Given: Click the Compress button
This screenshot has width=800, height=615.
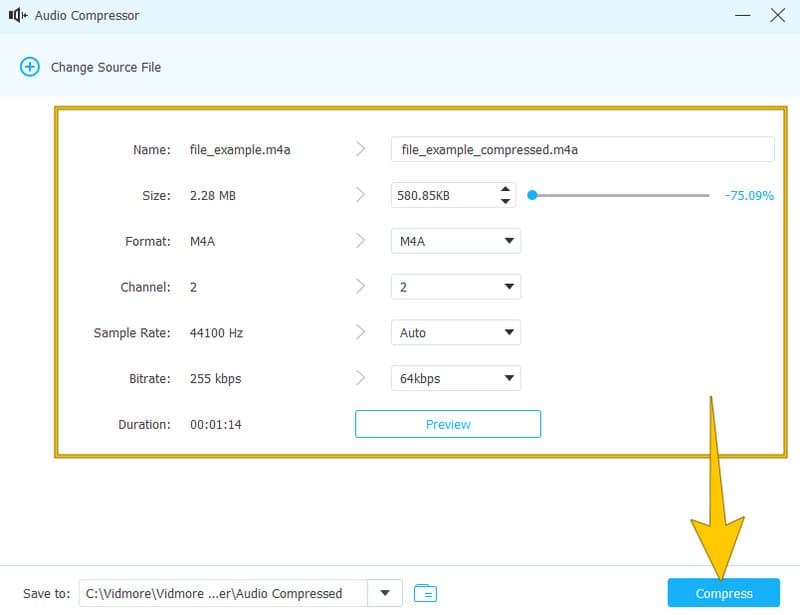Looking at the screenshot, I should 723,593.
